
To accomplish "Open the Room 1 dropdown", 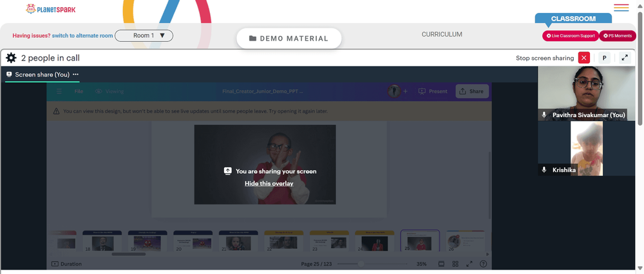I will [x=144, y=35].
